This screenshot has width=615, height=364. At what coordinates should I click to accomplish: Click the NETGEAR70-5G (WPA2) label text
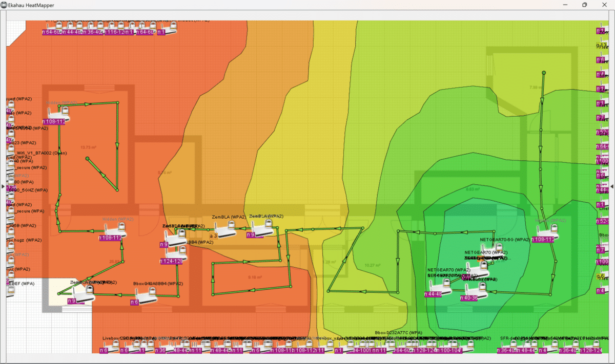[504, 240]
